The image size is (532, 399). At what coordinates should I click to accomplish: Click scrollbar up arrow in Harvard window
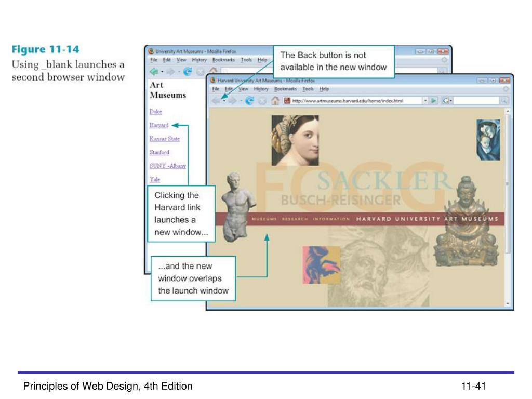tap(508, 111)
